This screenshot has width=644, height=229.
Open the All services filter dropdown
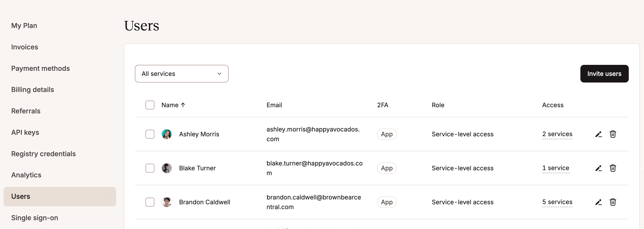click(x=182, y=73)
